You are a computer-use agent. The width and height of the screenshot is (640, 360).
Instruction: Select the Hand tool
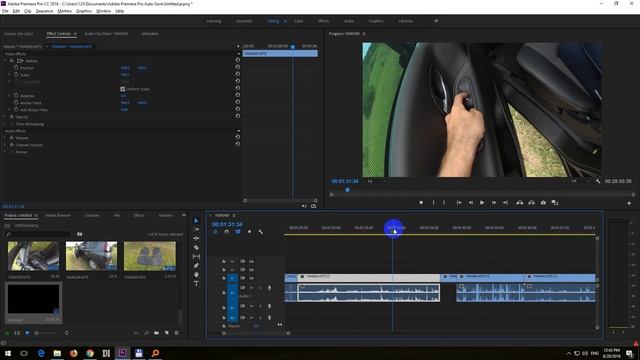pyautogui.click(x=196, y=274)
